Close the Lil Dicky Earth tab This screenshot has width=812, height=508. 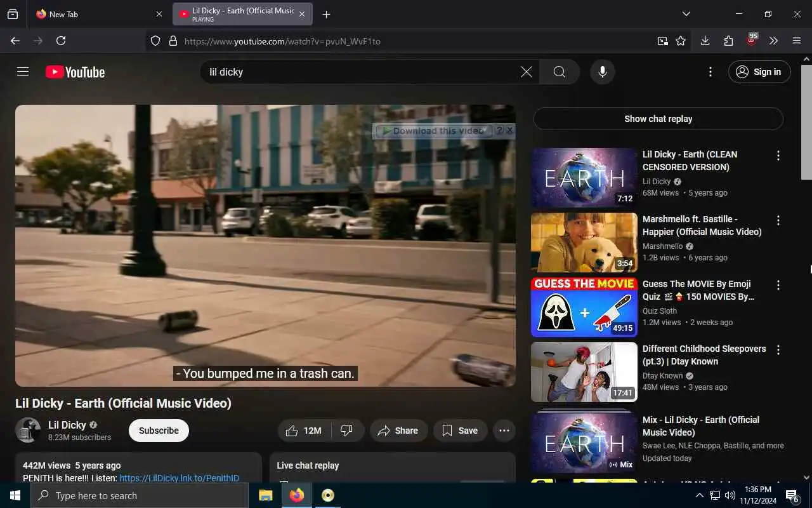pos(302,14)
